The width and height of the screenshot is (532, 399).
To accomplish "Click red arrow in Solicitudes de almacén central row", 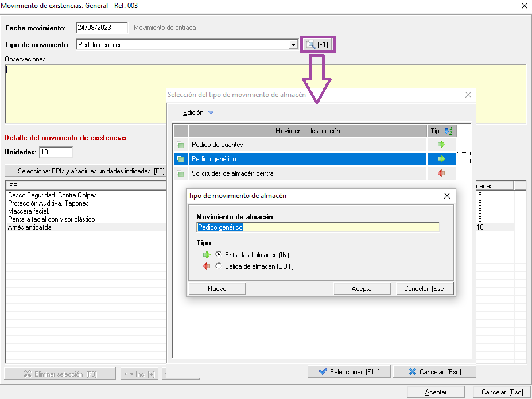I will pyautogui.click(x=441, y=173).
